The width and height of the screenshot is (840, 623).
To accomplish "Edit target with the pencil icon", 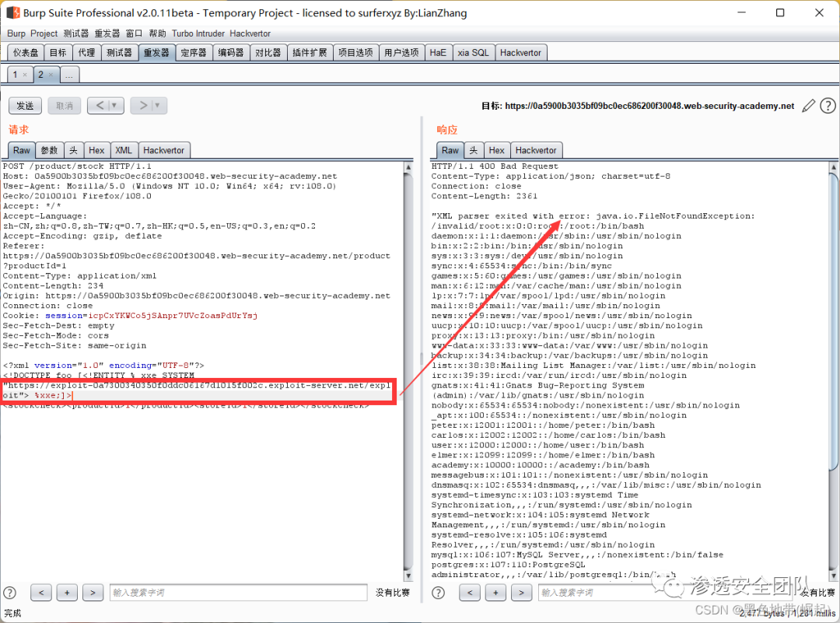I will [x=808, y=106].
